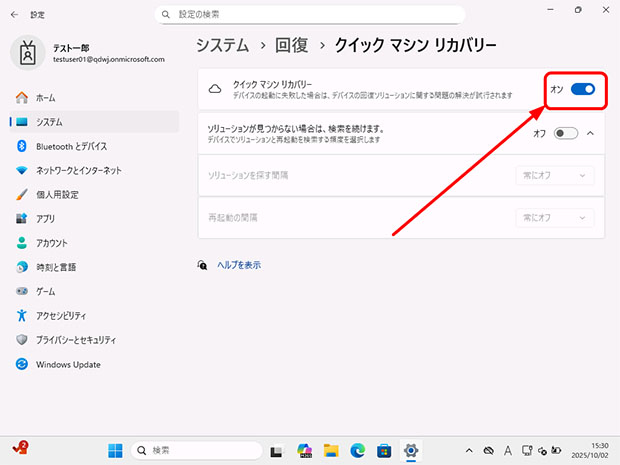Click the network Wi-Fi icon in sidebar
Screen dimensions: 620x465
[x=22, y=170]
